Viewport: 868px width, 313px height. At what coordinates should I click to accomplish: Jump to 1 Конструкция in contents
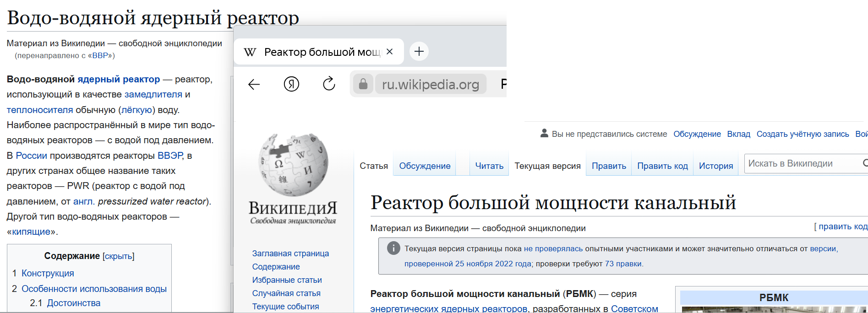[x=43, y=273]
